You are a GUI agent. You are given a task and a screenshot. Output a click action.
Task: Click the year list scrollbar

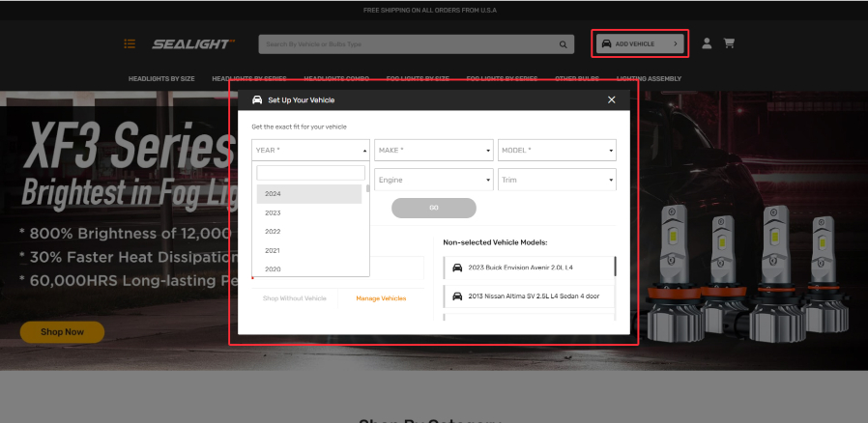(367, 188)
